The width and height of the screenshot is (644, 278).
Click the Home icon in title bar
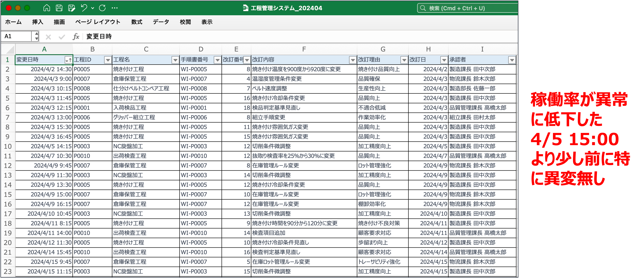click(x=46, y=8)
